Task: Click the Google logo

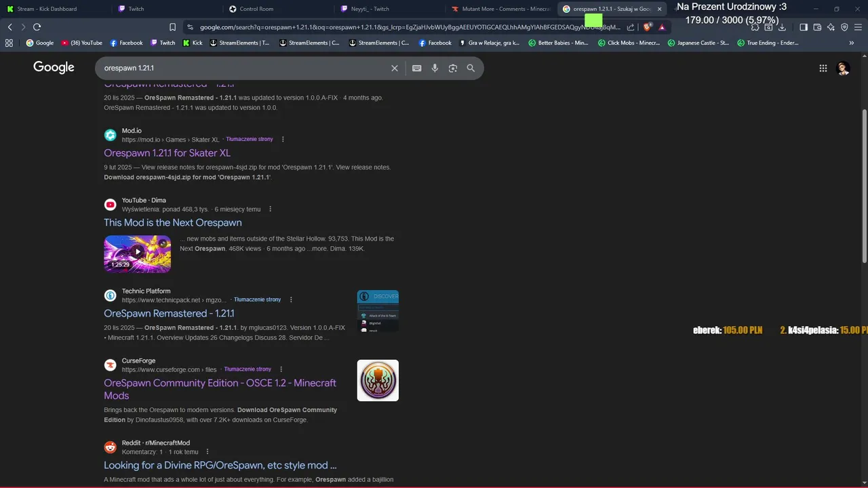Action: [x=54, y=67]
